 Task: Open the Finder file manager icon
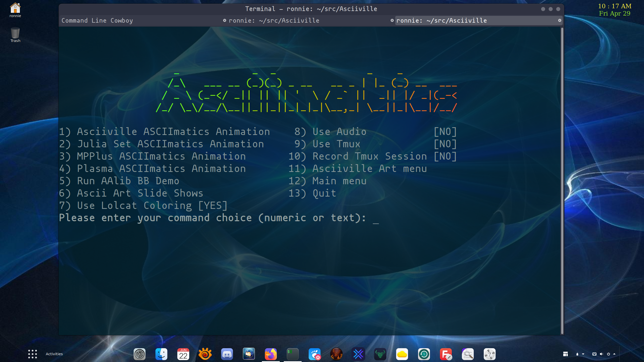[161, 354]
